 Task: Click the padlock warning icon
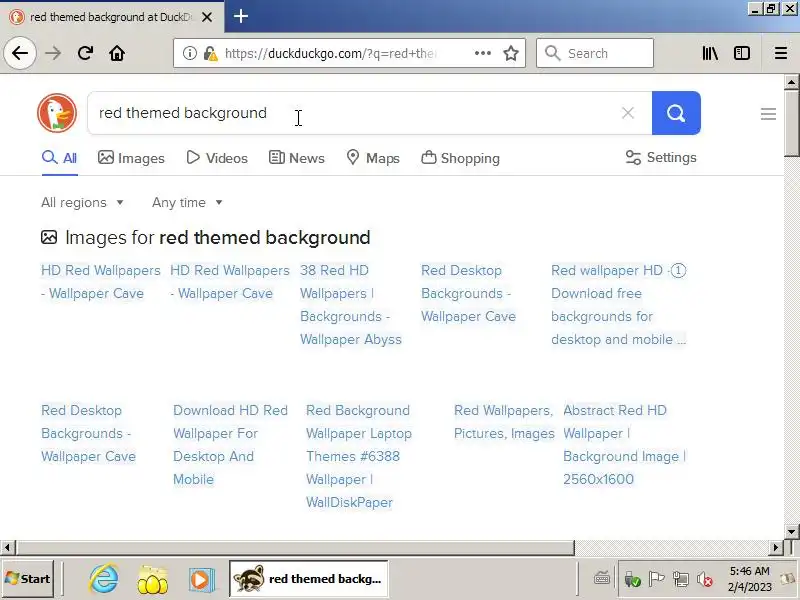pos(210,53)
